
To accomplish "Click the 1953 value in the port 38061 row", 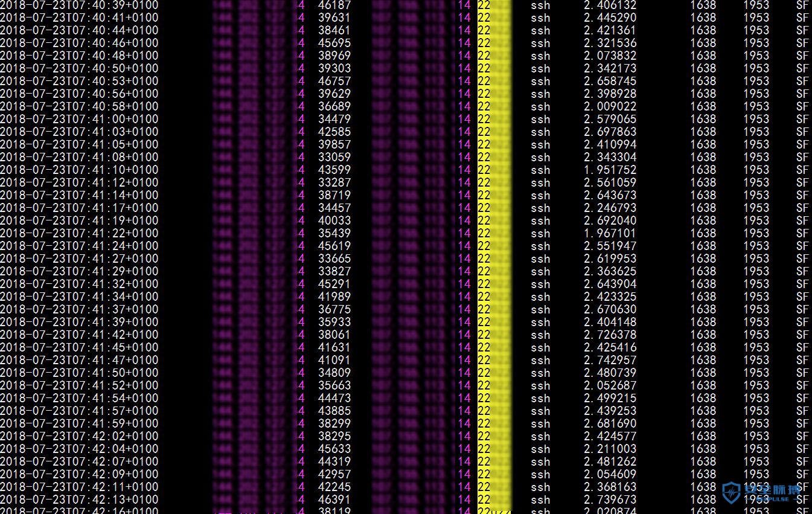I will pos(756,335).
